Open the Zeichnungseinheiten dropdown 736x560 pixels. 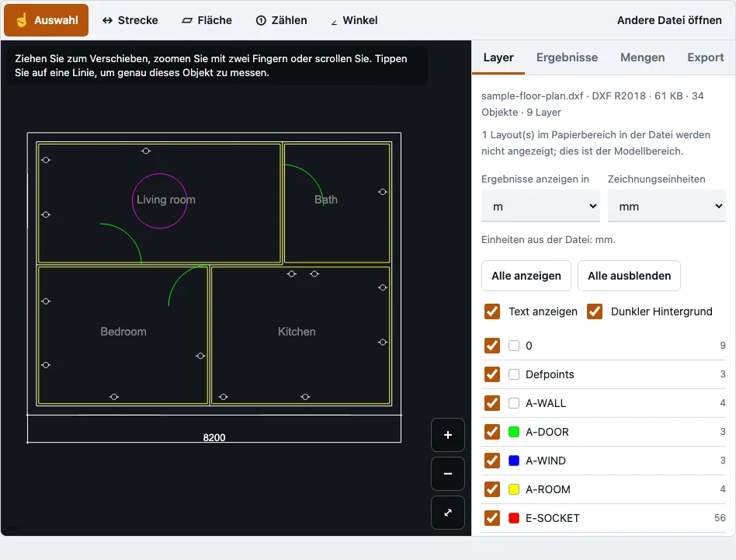tap(667, 206)
